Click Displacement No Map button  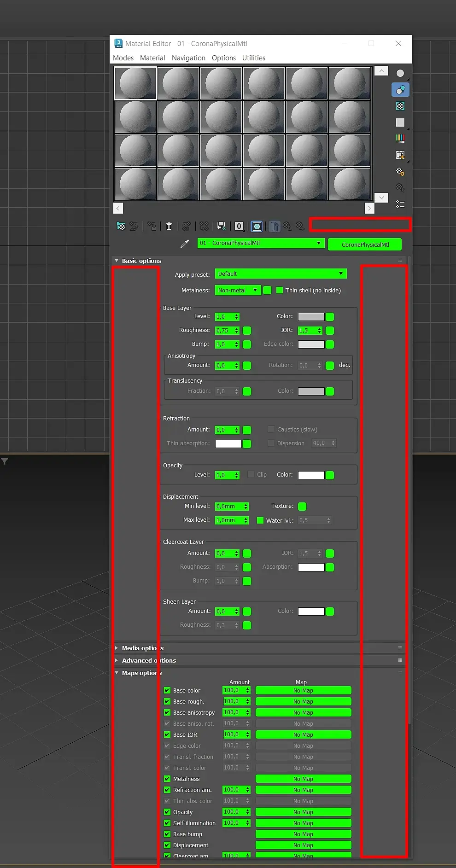[303, 845]
